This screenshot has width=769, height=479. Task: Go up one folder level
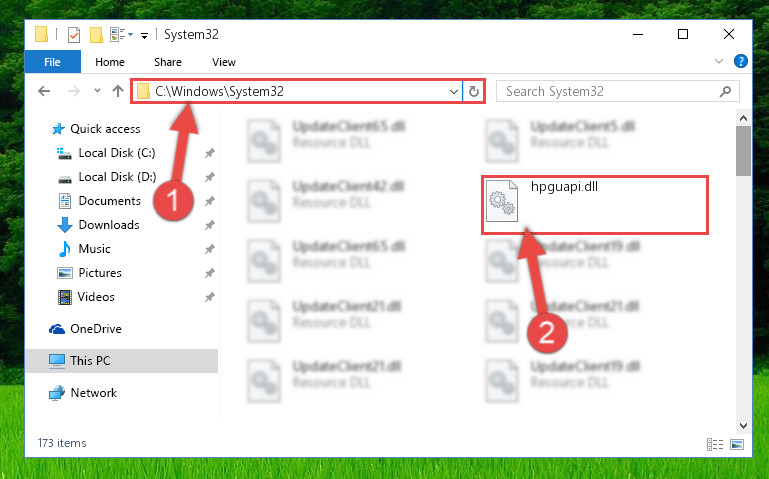point(118,91)
